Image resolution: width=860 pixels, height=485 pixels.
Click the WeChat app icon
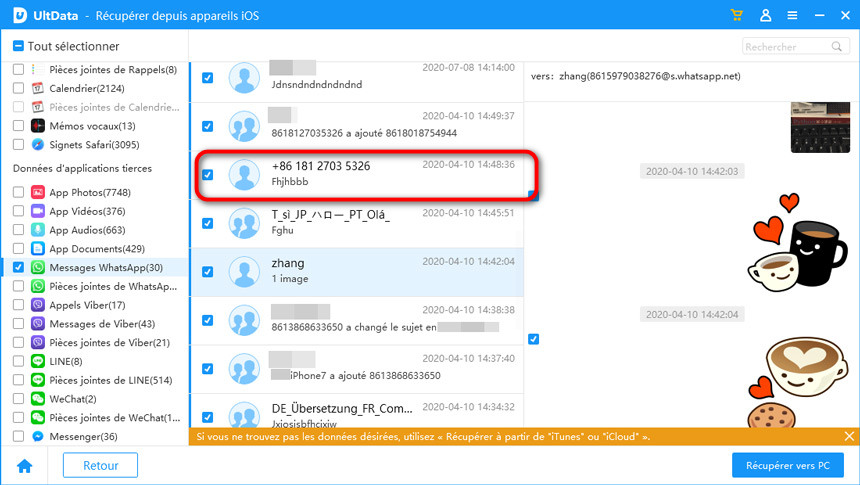click(38, 399)
